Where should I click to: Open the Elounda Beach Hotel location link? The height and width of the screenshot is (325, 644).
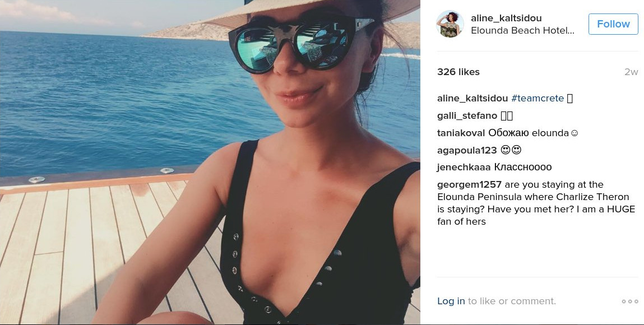[522, 30]
